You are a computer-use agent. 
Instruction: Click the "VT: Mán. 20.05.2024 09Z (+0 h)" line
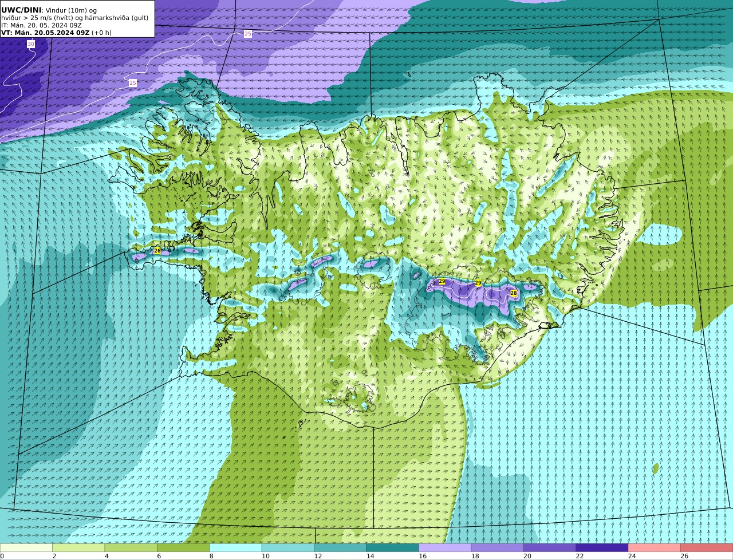point(56,33)
